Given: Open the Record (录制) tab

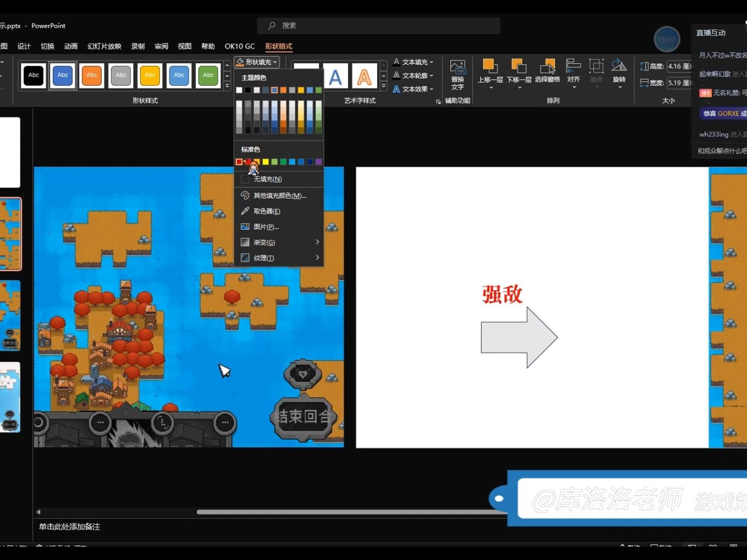Looking at the screenshot, I should tap(138, 46).
